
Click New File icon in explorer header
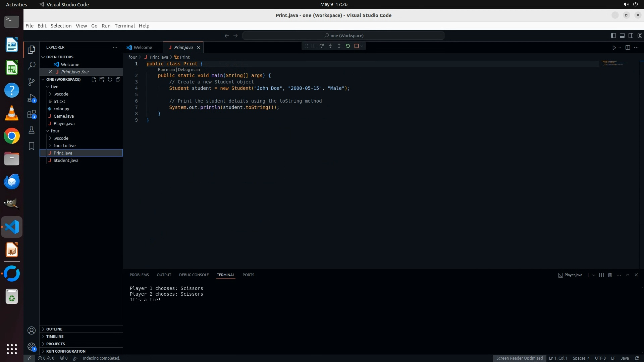[94, 80]
